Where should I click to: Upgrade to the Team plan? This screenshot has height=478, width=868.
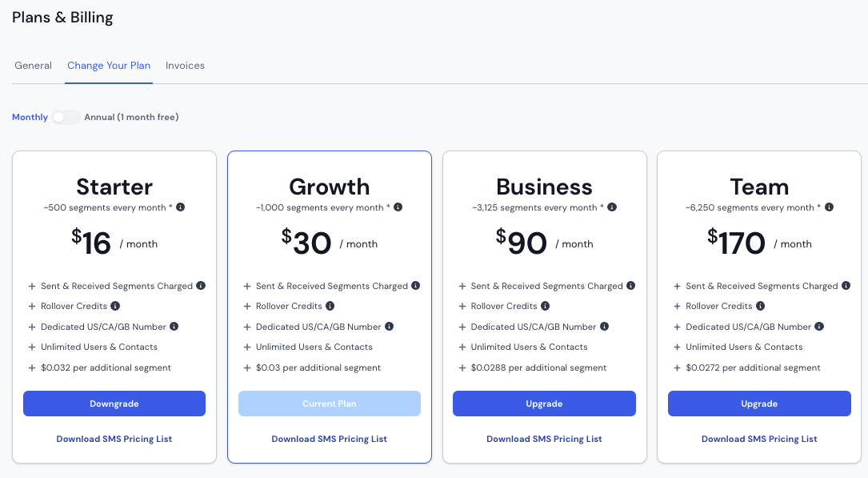[759, 404]
